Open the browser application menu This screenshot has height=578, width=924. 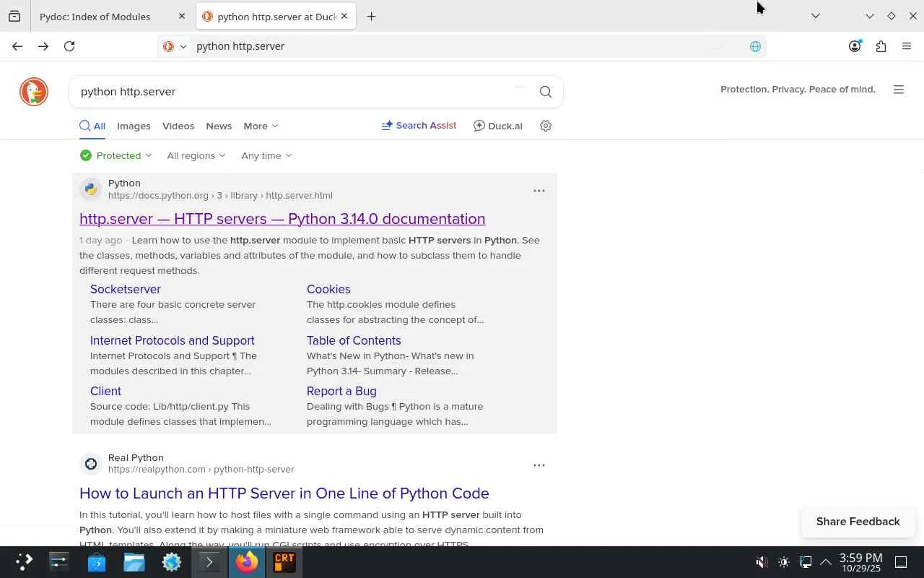click(907, 46)
